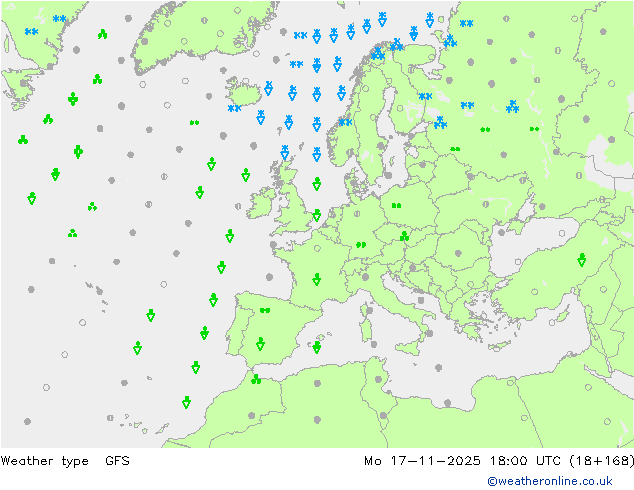The image size is (634, 490).
Task: Select the green drizzle symbol south of Iceland
Action: 194,122
